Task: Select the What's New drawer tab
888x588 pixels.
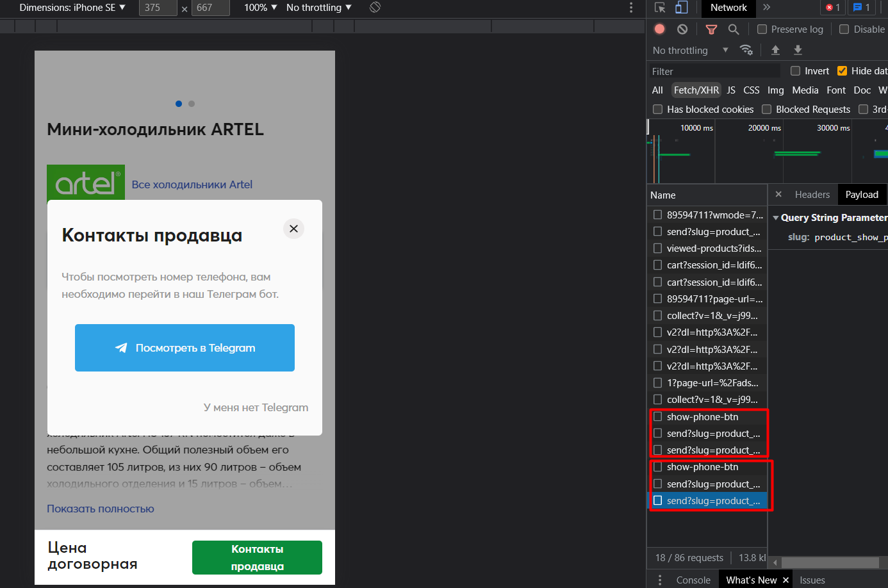Action: tap(751, 580)
